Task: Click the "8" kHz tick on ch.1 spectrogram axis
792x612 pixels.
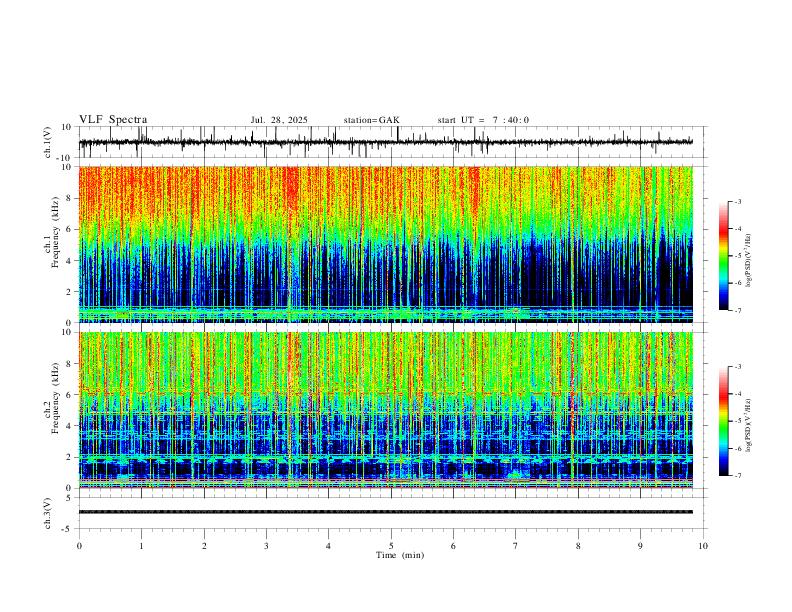Action: 69,198
